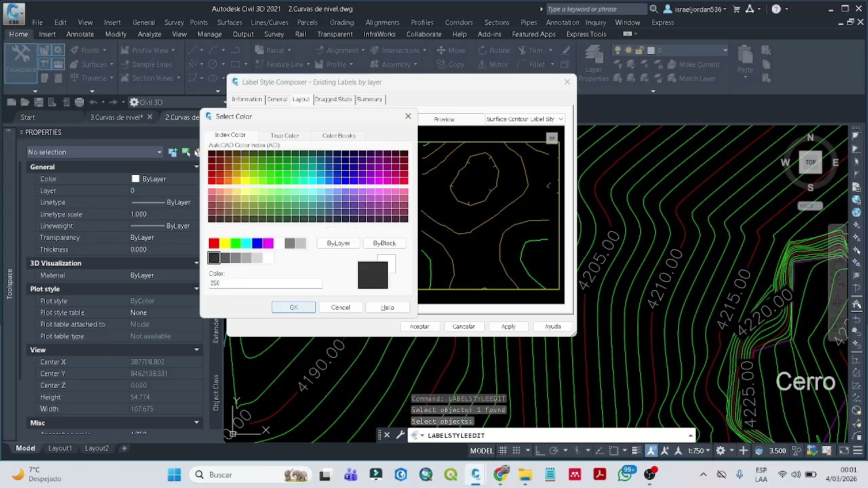Click the Plot printer icon in toolbar

click(x=79, y=102)
